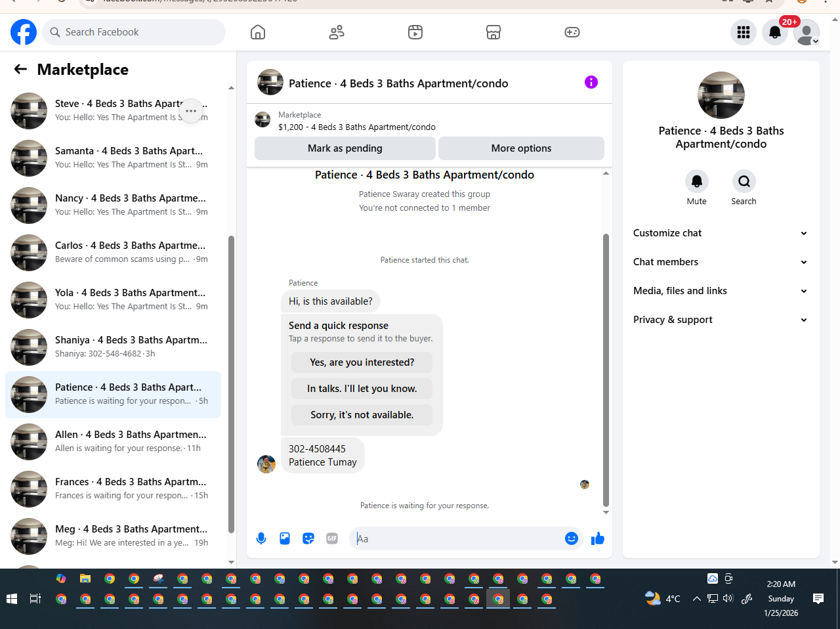Open Yola's chat in the list
The width and height of the screenshot is (840, 629).
(x=113, y=300)
